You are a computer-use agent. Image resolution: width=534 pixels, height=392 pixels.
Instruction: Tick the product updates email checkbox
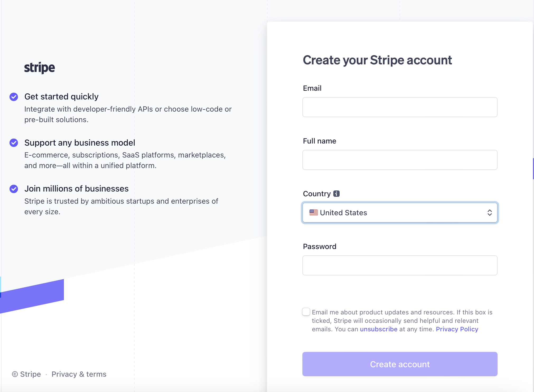(306, 312)
